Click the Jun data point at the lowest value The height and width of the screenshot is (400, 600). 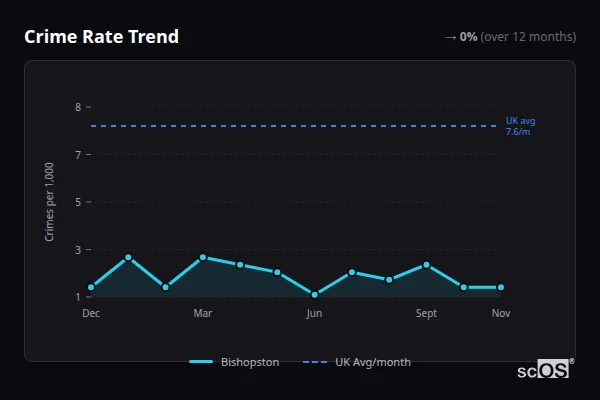[315, 294]
